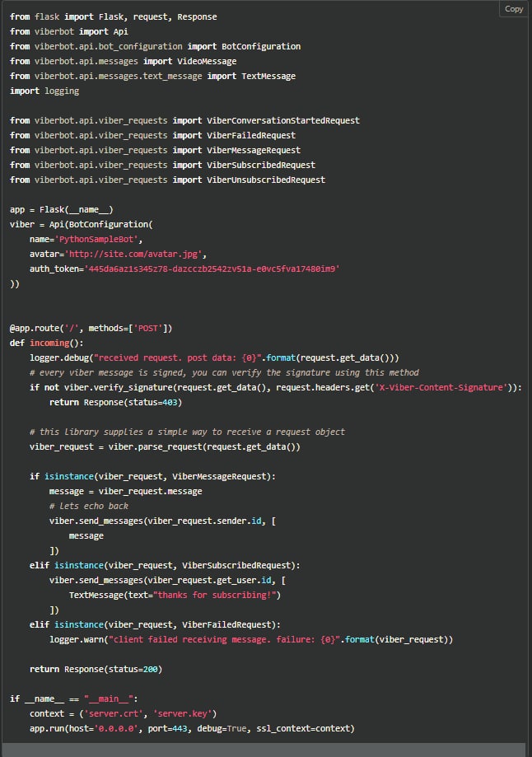
Task: Click the comment 'this library supplies a simple way'
Action: [187, 432]
